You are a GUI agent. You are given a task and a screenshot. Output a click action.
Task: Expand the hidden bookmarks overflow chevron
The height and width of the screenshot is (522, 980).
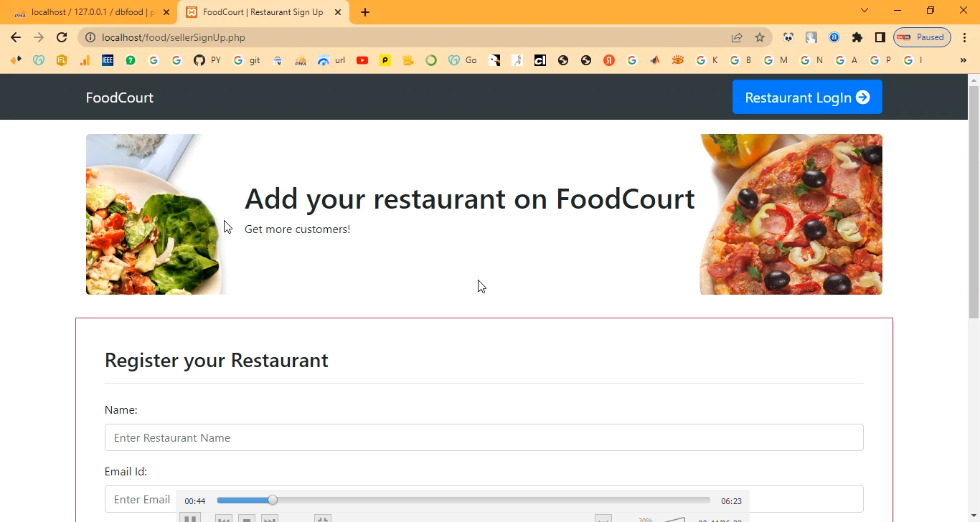963,60
